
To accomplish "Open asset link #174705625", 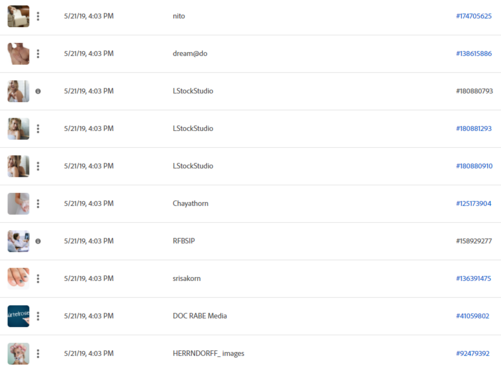I will tap(474, 16).
